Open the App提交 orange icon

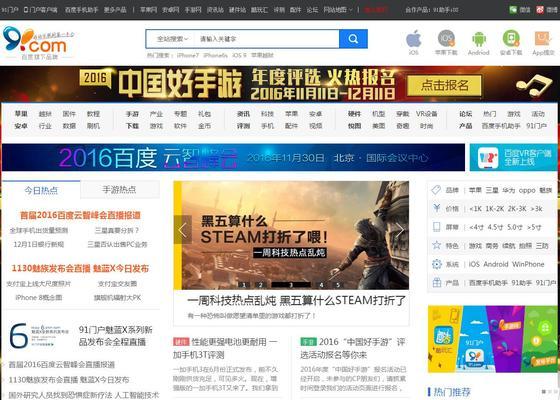click(543, 38)
